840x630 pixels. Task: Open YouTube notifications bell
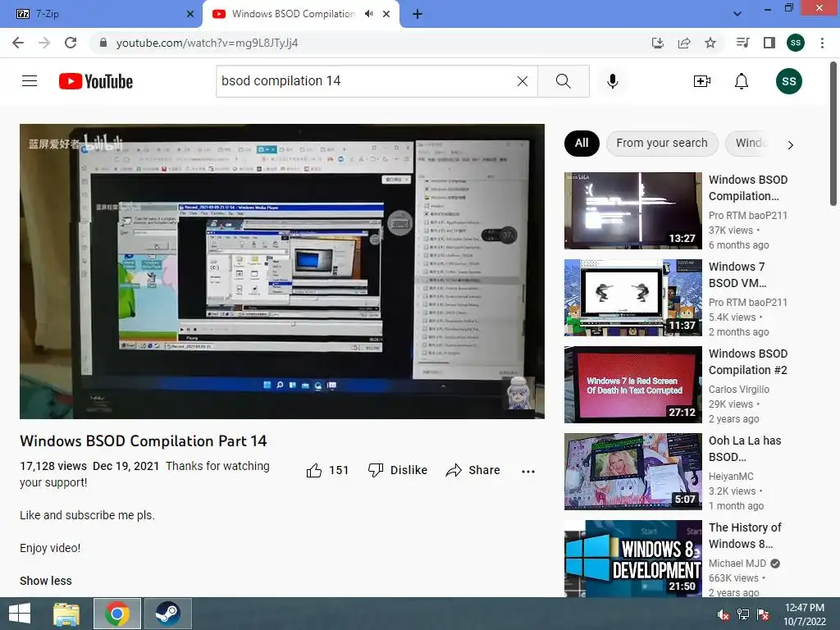pos(742,81)
